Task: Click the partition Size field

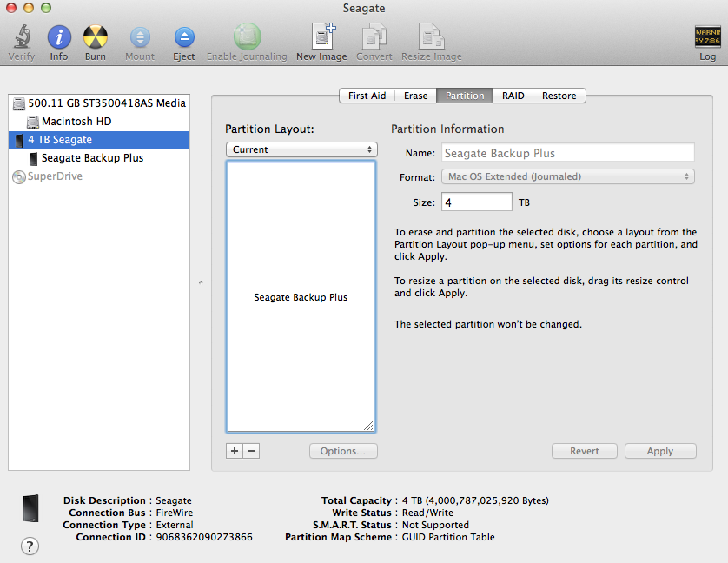Action: coord(477,202)
